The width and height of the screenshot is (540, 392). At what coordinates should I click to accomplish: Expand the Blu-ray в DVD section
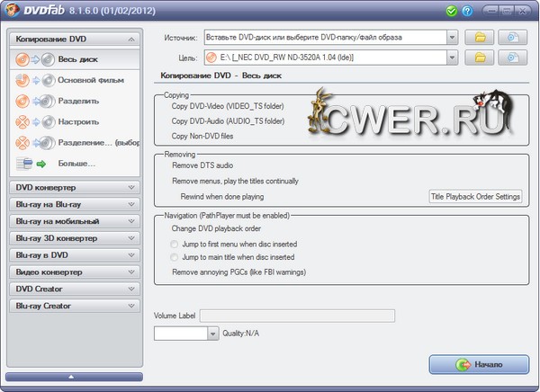pyautogui.click(x=75, y=255)
